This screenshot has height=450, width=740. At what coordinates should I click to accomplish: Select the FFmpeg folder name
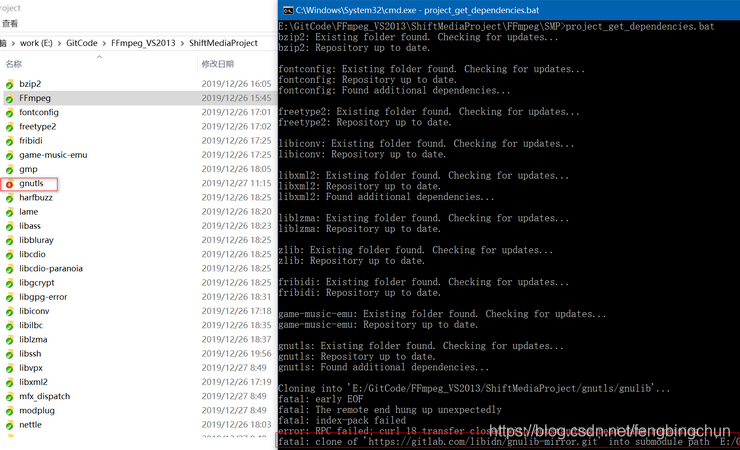(x=35, y=98)
